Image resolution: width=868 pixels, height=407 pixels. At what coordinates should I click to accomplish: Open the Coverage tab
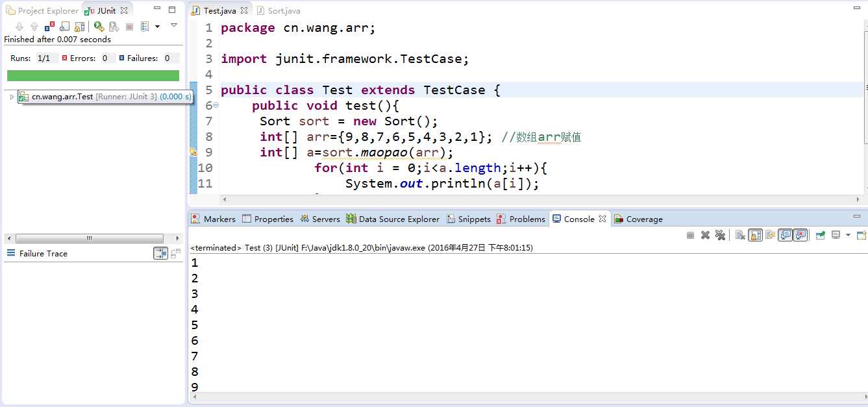pyautogui.click(x=638, y=219)
